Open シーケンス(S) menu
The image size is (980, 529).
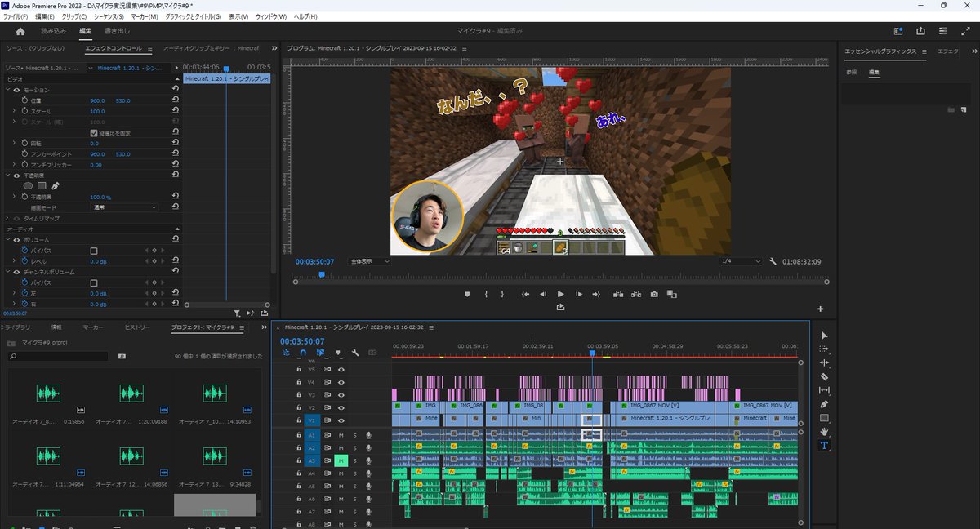[x=109, y=16]
